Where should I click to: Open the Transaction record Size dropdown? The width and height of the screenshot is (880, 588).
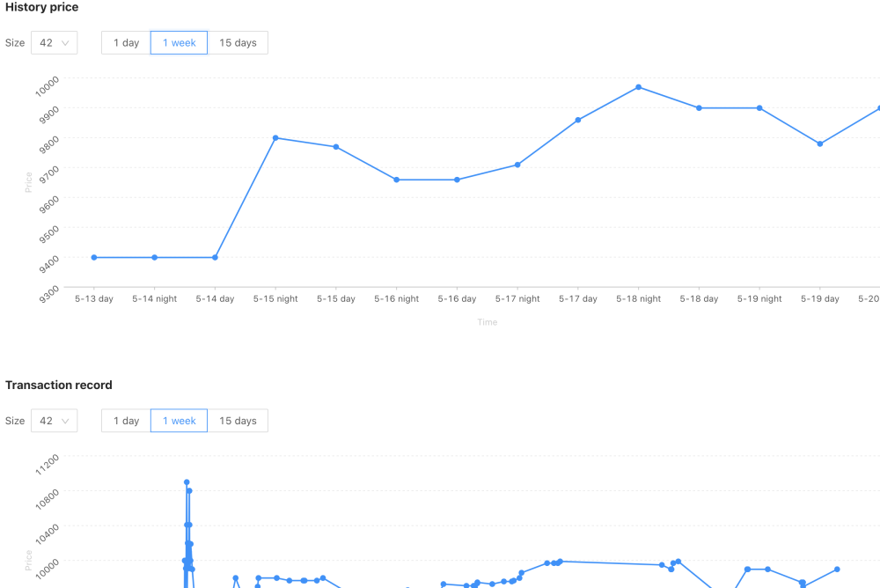(54, 421)
